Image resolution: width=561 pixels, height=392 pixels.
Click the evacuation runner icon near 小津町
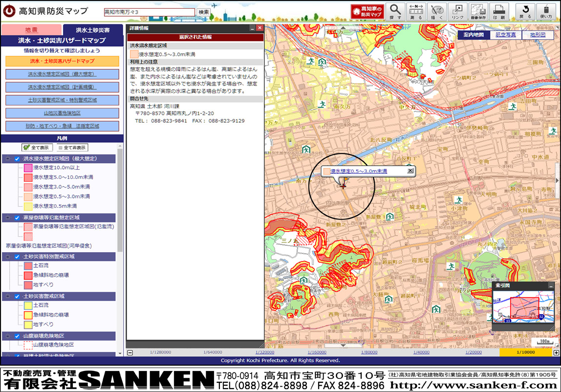(x=458, y=200)
